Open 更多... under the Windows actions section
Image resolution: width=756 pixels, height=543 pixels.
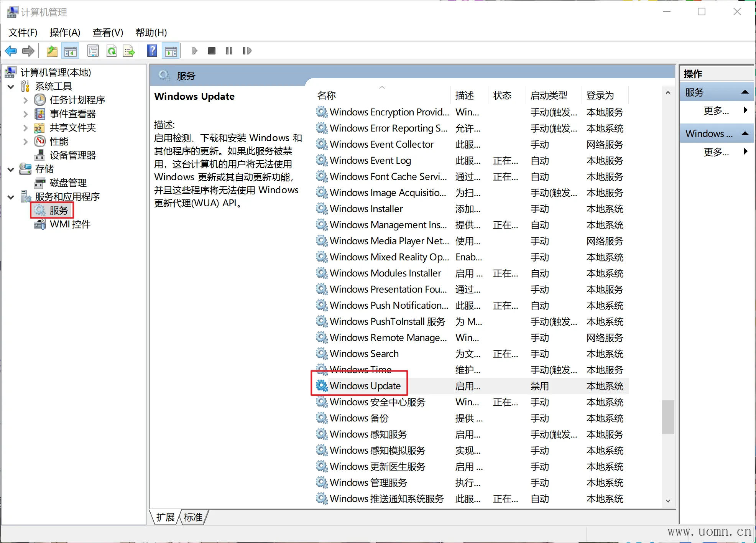pos(716,152)
